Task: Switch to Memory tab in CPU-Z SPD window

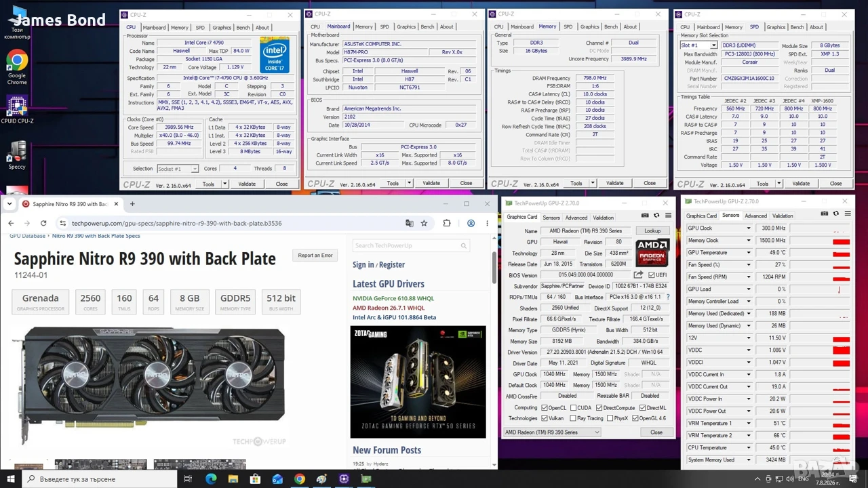Action: [733, 28]
